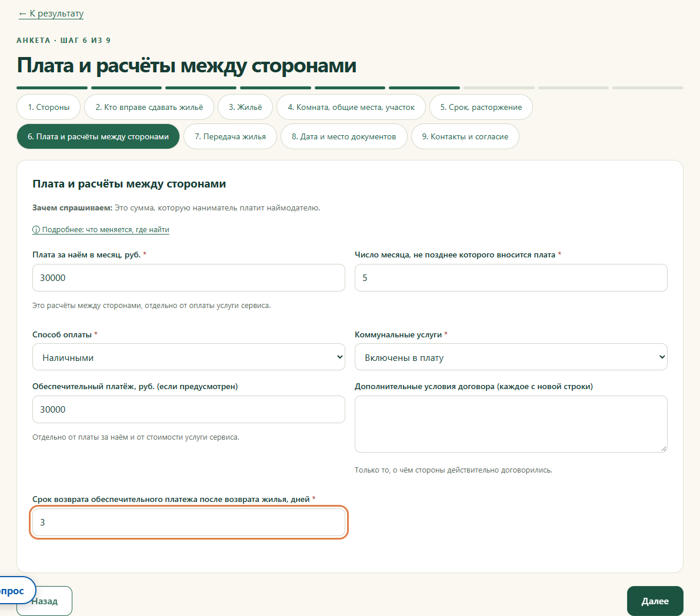The height and width of the screenshot is (616, 700).
Task: Expand the 'Способ оплаты' dropdown
Action: (x=188, y=357)
